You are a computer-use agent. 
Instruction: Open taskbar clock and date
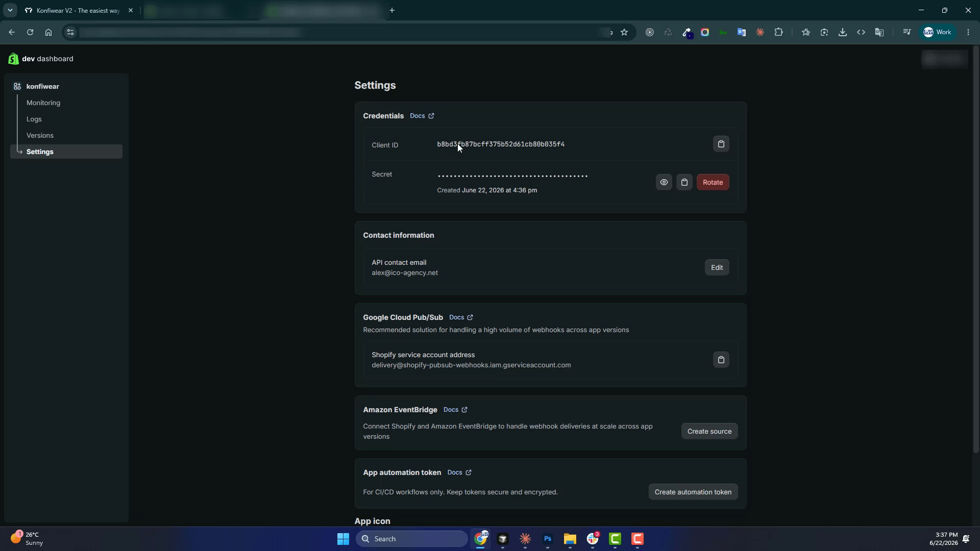944,539
